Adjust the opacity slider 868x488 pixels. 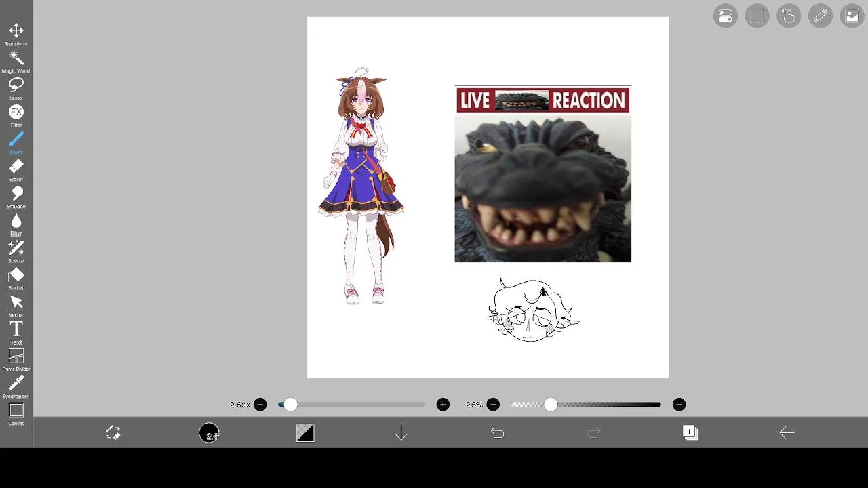pos(586,405)
